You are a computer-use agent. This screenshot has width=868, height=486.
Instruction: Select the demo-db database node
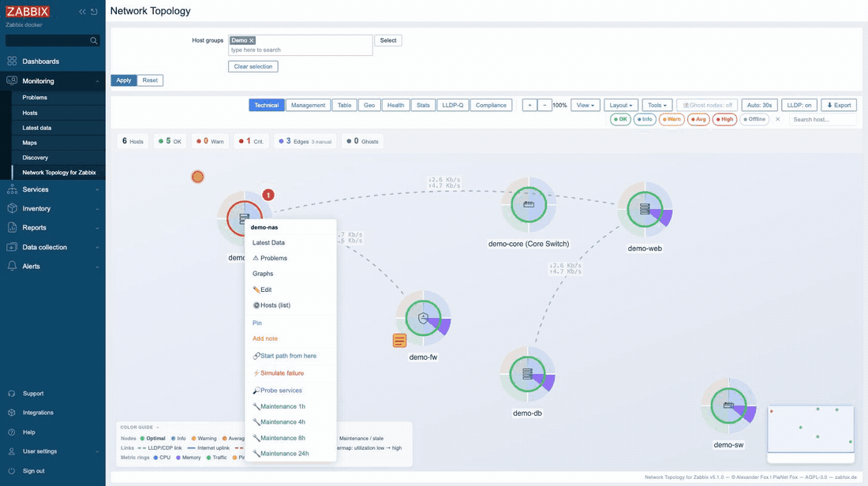pos(527,374)
